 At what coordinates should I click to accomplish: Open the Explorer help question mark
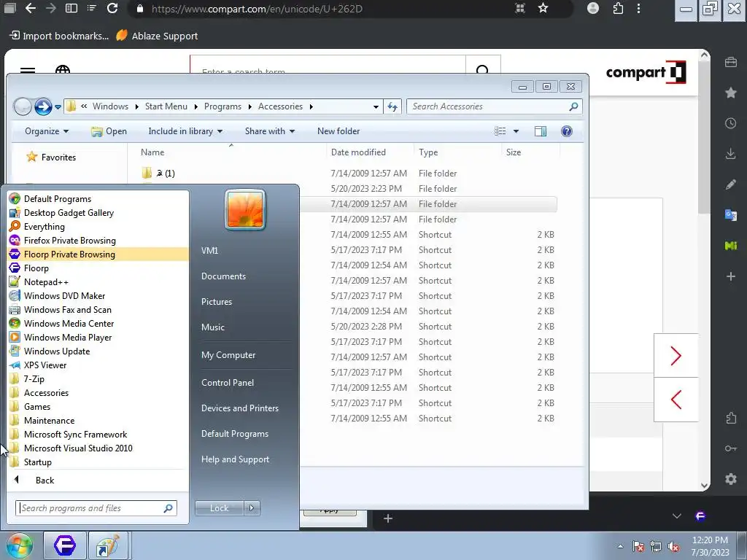[566, 131]
